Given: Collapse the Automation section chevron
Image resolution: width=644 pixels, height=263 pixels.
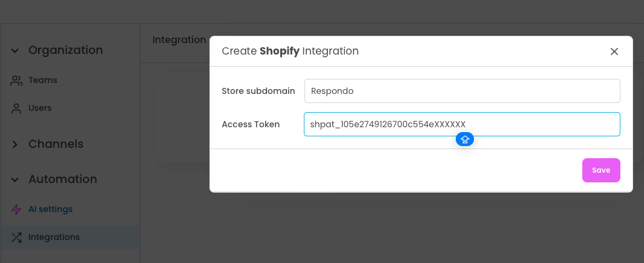Looking at the screenshot, I should [x=15, y=179].
